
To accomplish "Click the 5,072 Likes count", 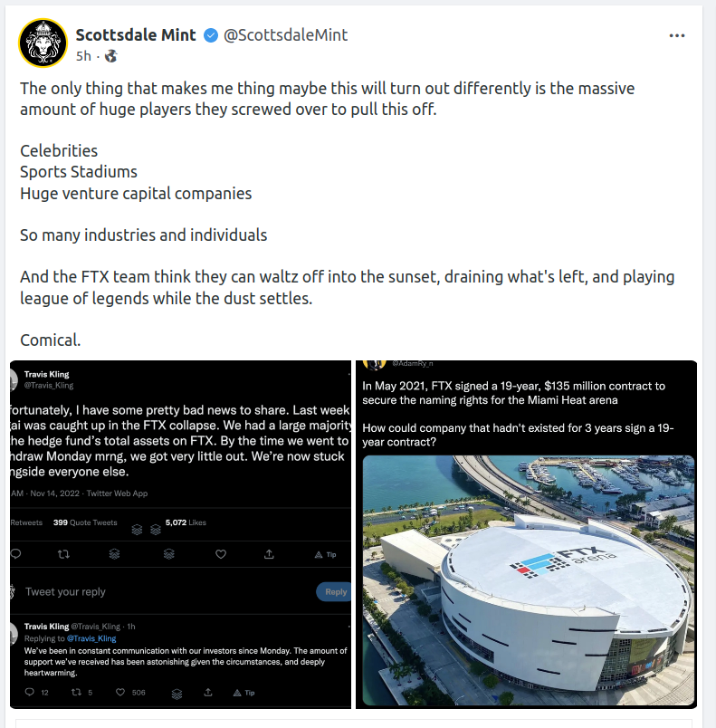I will pos(186,522).
